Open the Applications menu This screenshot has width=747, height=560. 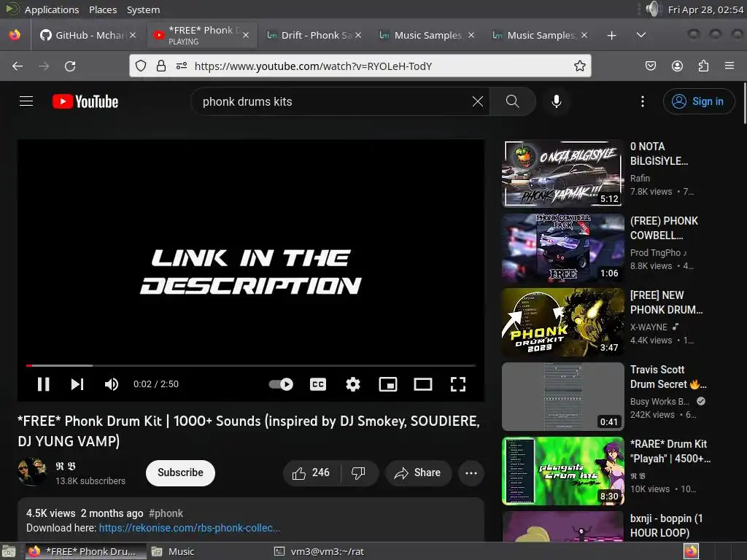[52, 9]
